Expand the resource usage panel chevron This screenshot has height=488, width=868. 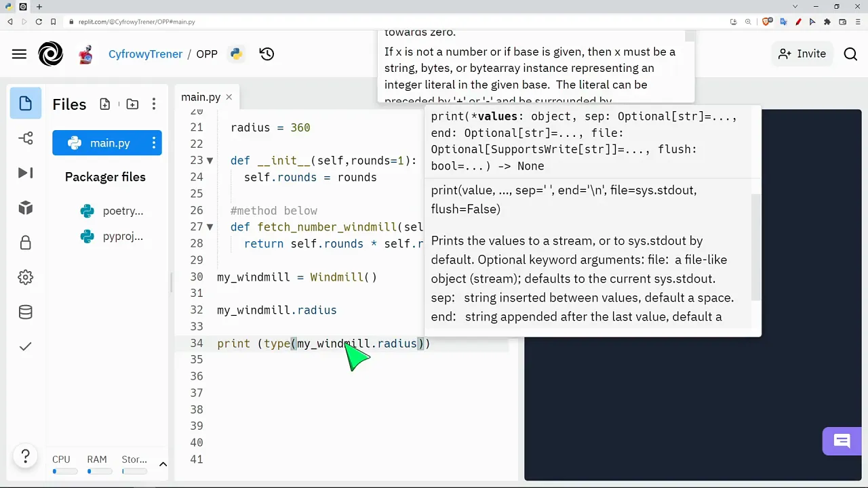(x=163, y=464)
